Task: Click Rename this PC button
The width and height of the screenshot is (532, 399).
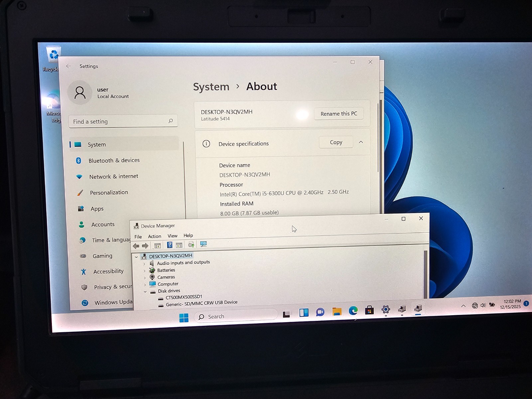Action: [x=339, y=114]
